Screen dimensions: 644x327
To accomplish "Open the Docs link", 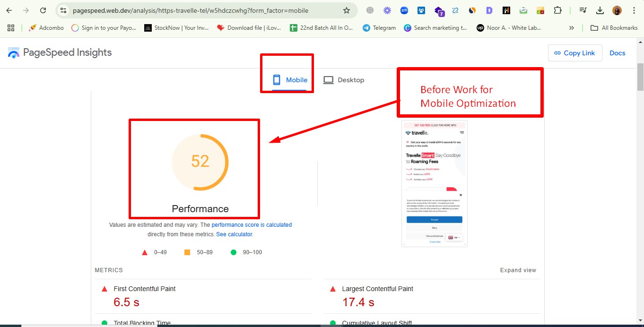I will click(617, 53).
